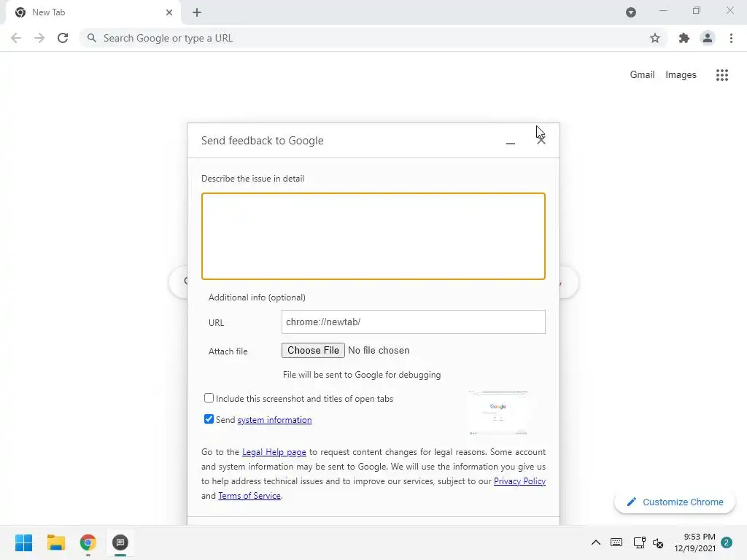Click the Customize Chrome button
747x560 pixels.
[x=675, y=502]
